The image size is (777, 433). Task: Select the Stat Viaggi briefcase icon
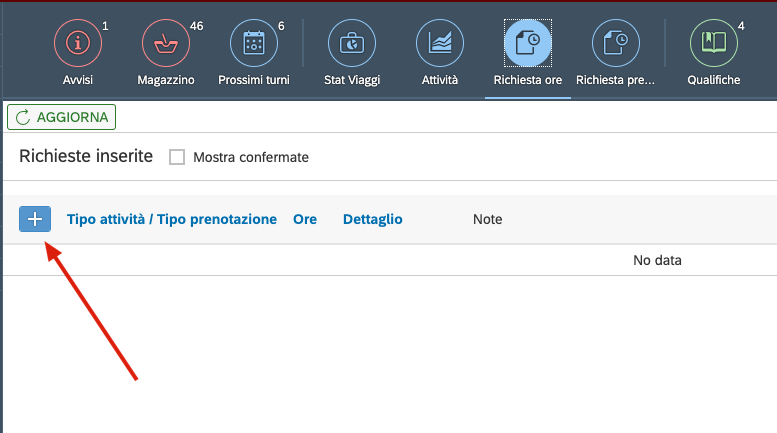(x=352, y=43)
